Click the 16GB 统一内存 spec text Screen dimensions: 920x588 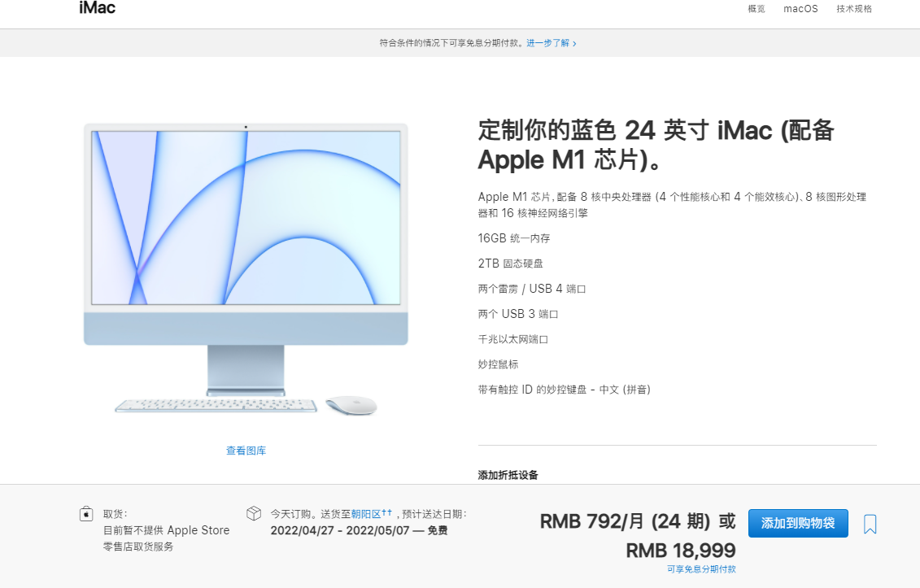click(x=514, y=238)
